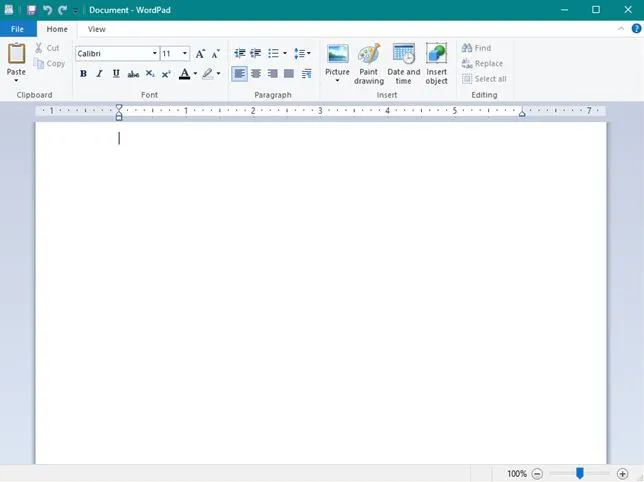The width and height of the screenshot is (644, 482).
Task: Click the Insert object icon
Action: point(437,63)
